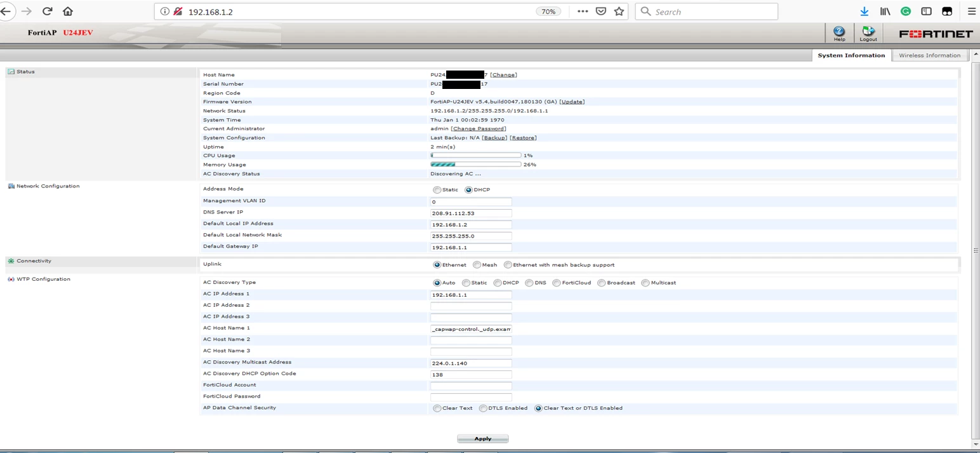Screen dimensions: 980x453
Task: Reload the page with refresh icon
Action: [47, 11]
